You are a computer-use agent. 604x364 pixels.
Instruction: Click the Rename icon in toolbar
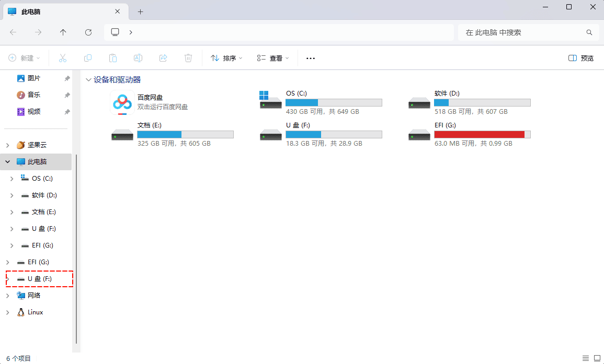pyautogui.click(x=138, y=58)
